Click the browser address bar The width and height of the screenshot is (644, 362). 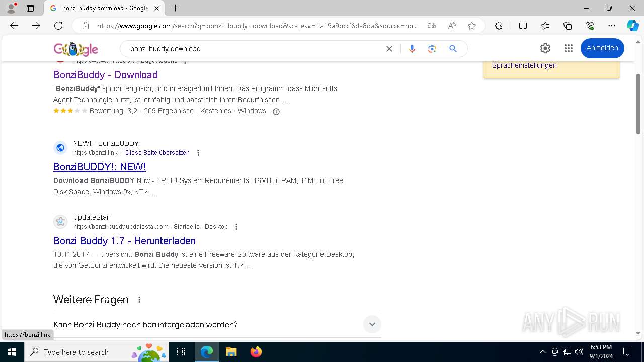257,26
